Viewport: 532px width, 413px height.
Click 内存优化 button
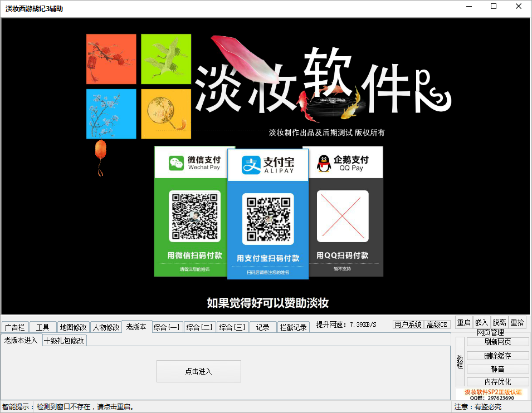(x=497, y=382)
